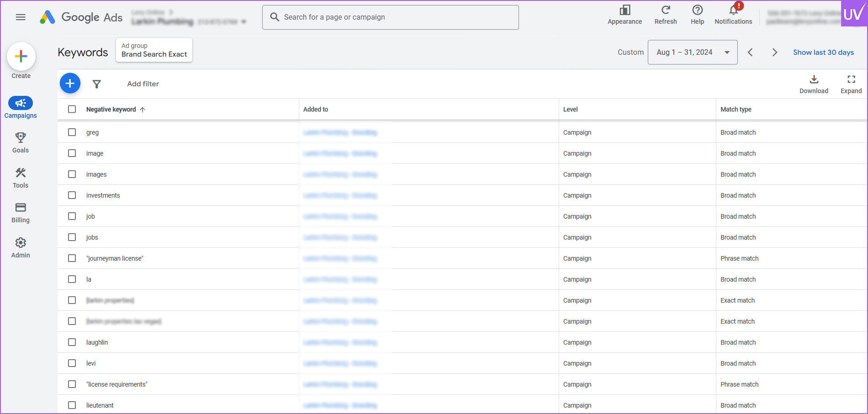Open Billing from the sidebar

tap(21, 208)
